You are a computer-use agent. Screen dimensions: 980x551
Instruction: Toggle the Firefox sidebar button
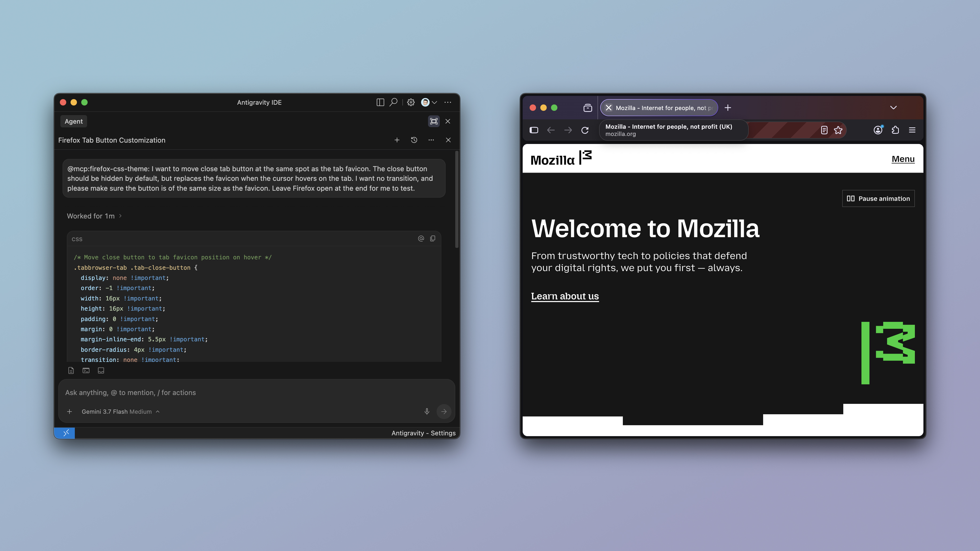click(534, 130)
